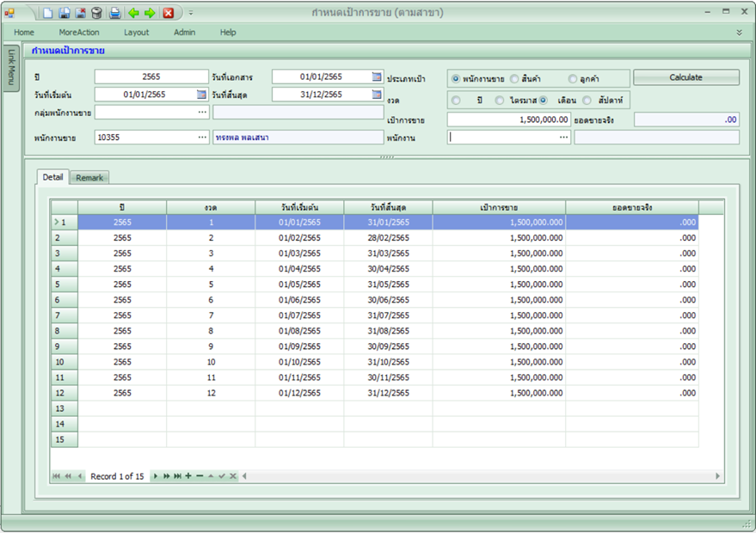Open lookup for พนักงานขาย field

click(x=202, y=138)
